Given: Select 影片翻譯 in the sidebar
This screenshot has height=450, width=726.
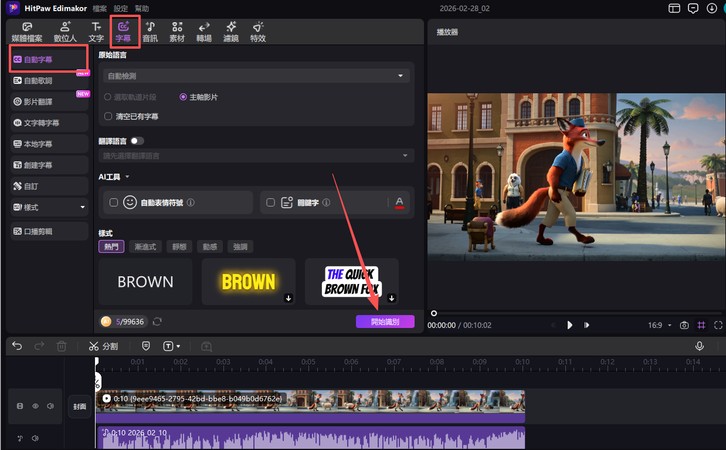Looking at the screenshot, I should [49, 101].
